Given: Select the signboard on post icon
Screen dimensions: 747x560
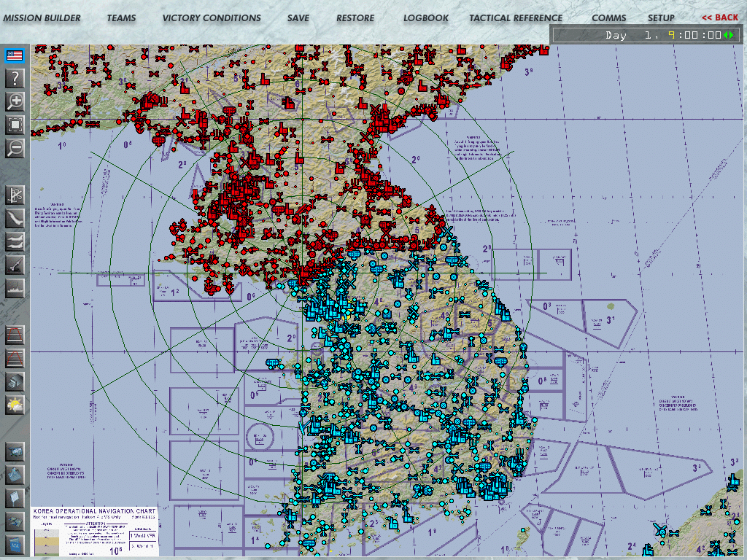Looking at the screenshot, I should click(15, 498).
